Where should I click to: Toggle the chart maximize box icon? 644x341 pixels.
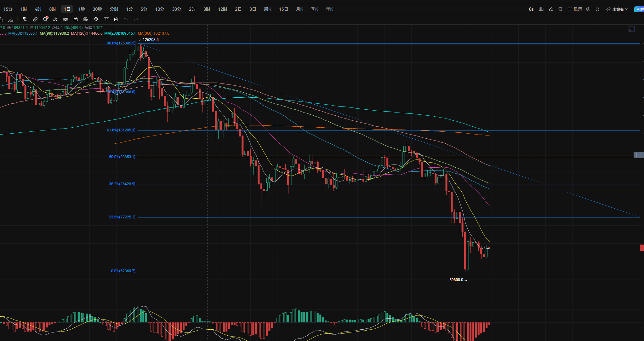(x=631, y=29)
